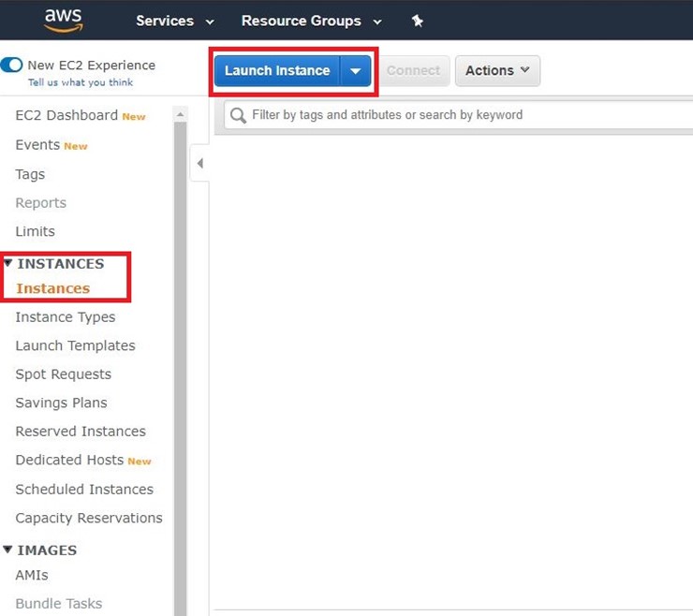Click the pushpin shortcut icon in the header
The height and width of the screenshot is (616, 693).
(418, 21)
